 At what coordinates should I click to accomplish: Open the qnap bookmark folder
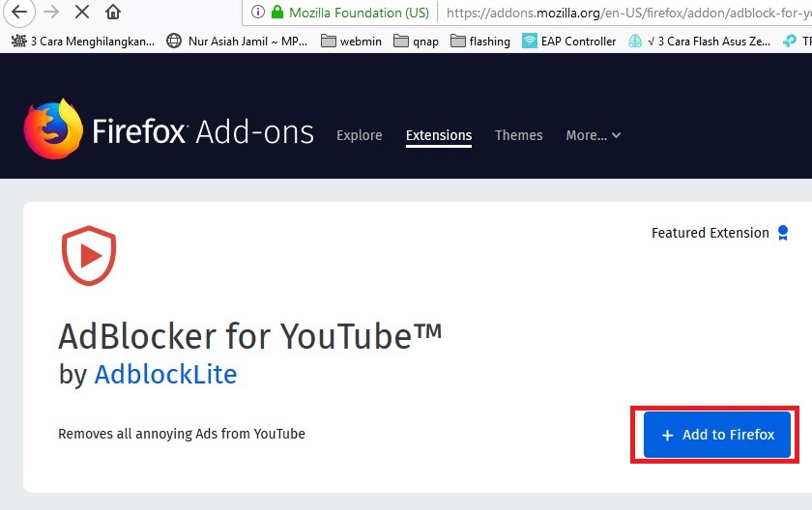coord(416,41)
